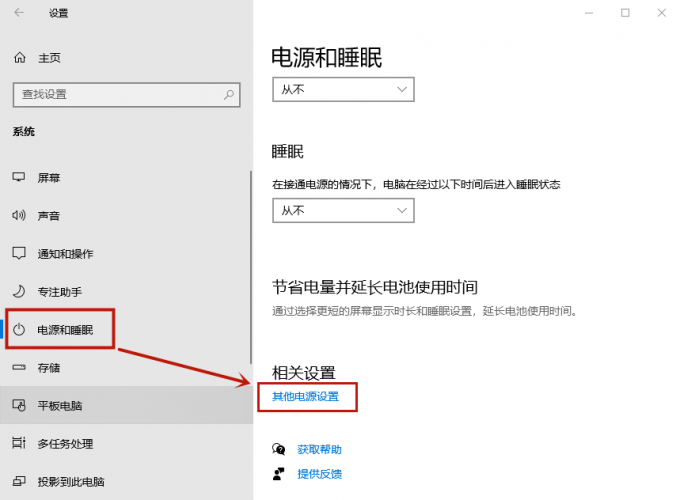Open 其他电源设置 link

[305, 396]
